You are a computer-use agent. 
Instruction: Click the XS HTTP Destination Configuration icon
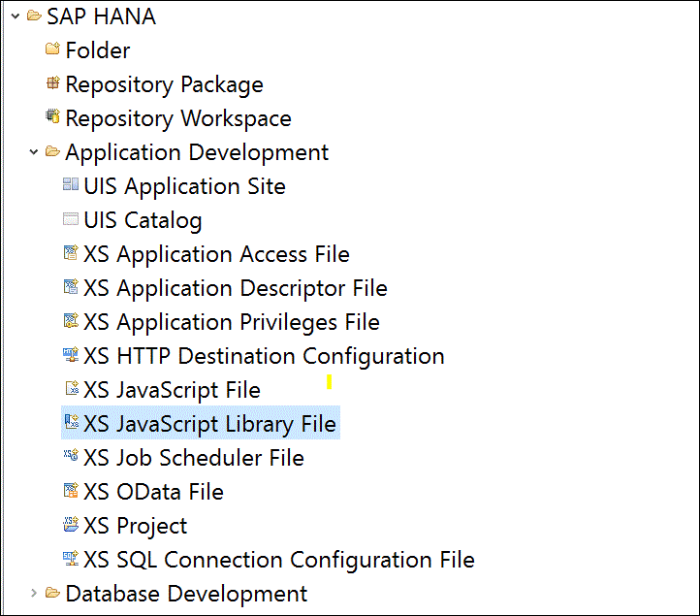(70, 356)
